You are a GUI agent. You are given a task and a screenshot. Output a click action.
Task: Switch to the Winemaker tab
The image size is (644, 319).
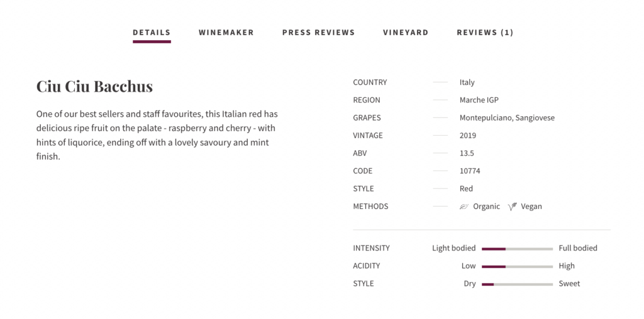(226, 33)
